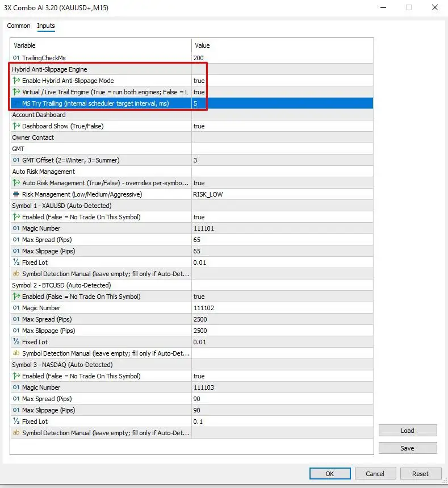Click the integer icon beside XAUUSD Max Slippage 65
Image resolution: width=448 pixels, height=488 pixels.
click(16, 251)
